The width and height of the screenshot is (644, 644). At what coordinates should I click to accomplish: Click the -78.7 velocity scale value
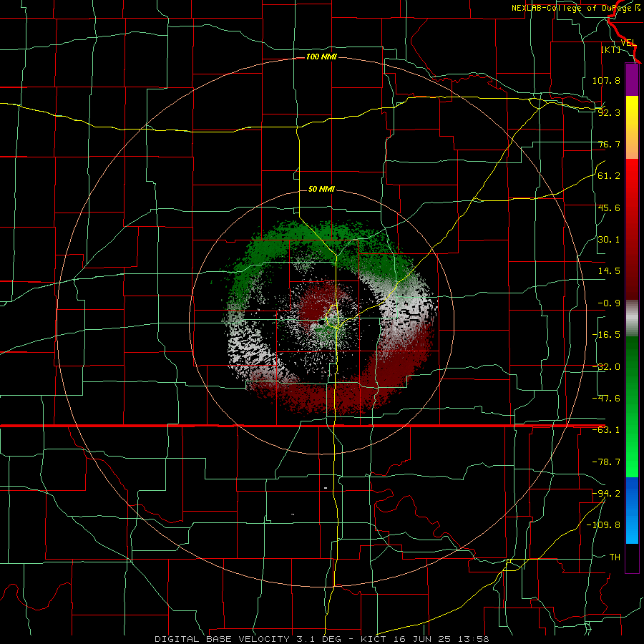pyautogui.click(x=606, y=462)
